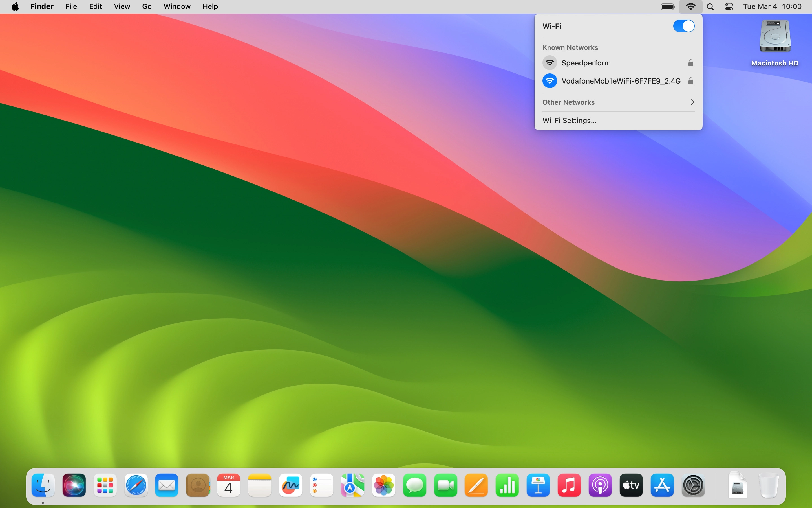
Task: Launch Siri from the Dock
Action: (74, 485)
